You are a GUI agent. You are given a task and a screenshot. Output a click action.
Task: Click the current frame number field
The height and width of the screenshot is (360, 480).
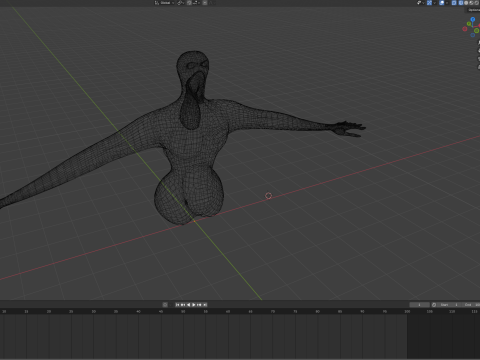(419, 305)
